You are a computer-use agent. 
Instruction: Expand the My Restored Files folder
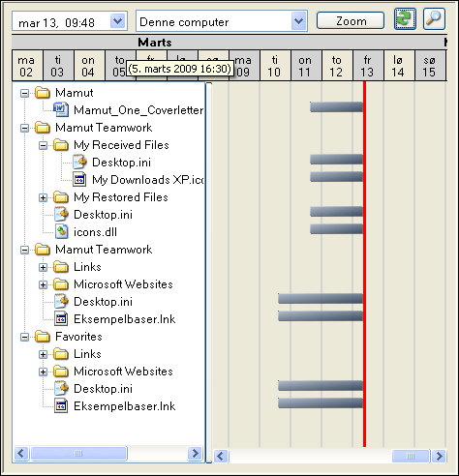click(43, 197)
